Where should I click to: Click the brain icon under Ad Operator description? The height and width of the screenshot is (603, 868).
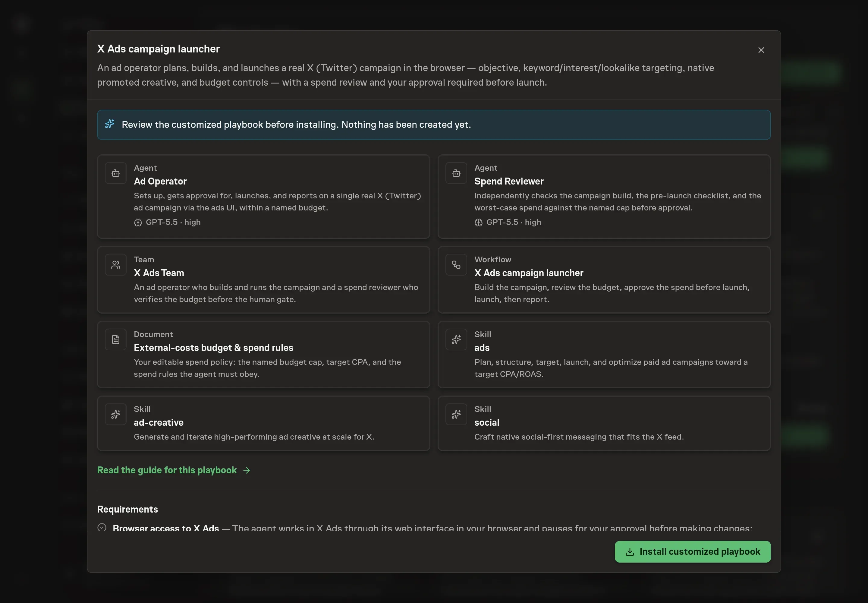pyautogui.click(x=138, y=223)
